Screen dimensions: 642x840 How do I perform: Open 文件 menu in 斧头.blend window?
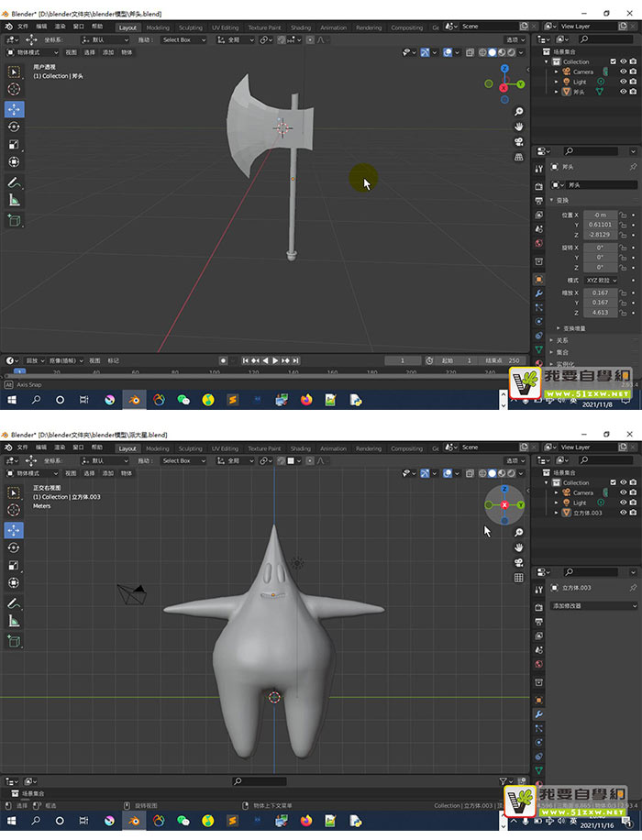pyautogui.click(x=23, y=27)
